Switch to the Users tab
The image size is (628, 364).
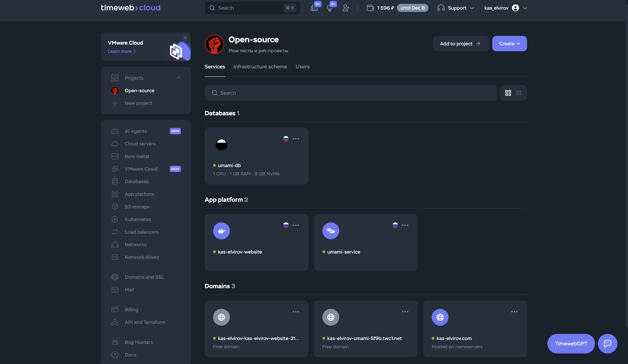coord(302,66)
